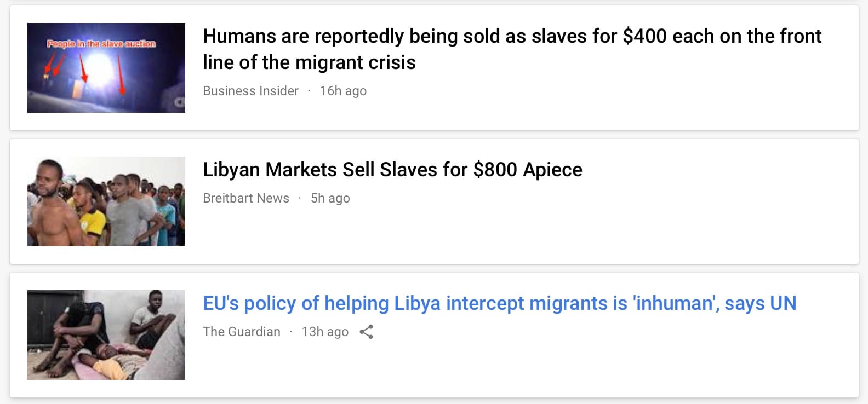Select The Guardian source label
The image size is (868, 404).
point(242,332)
